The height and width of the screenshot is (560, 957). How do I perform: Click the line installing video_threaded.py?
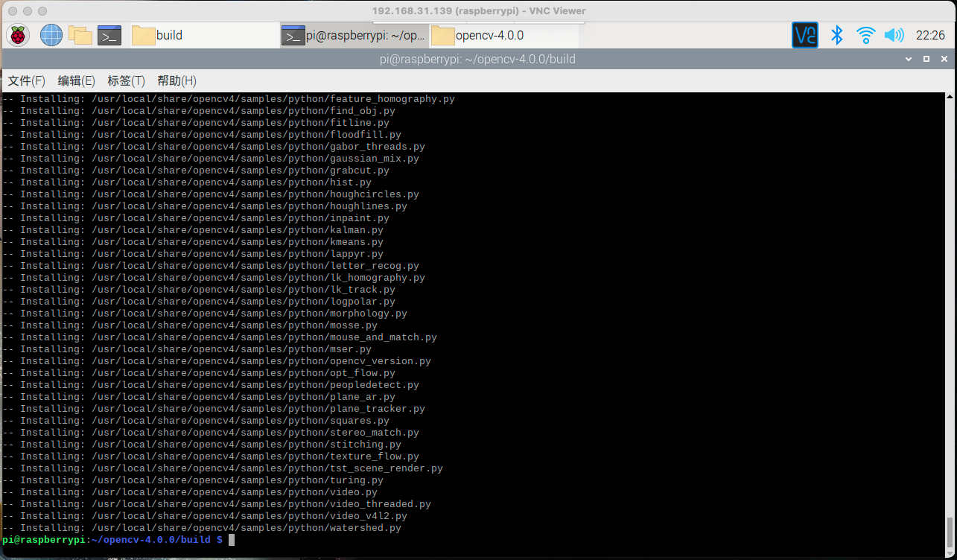coord(217,504)
